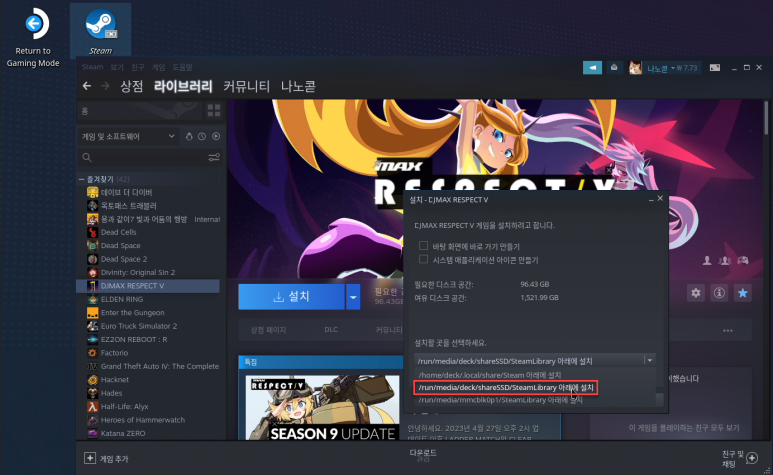773x475 pixels.
Task: Show game info icon
Action: click(719, 293)
